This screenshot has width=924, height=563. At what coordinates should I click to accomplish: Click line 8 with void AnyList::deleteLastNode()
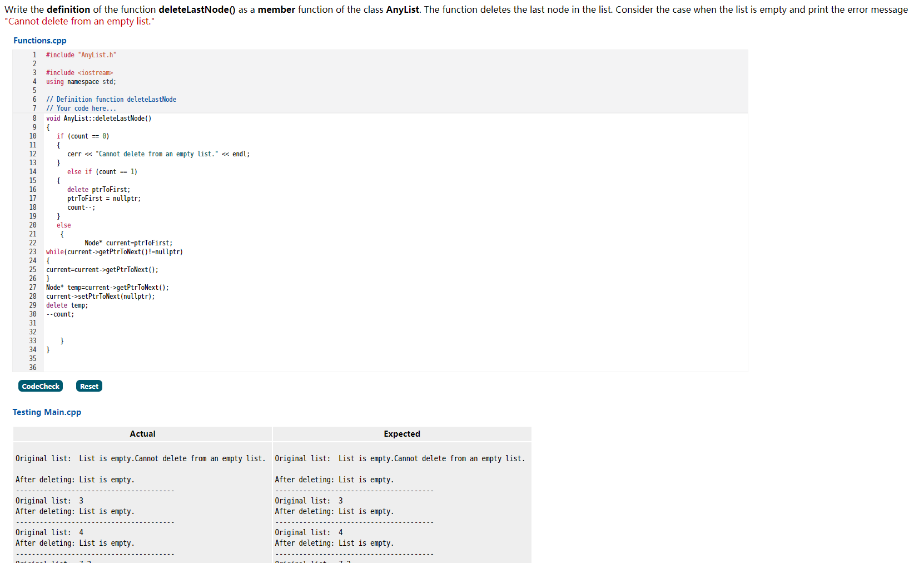tap(98, 118)
